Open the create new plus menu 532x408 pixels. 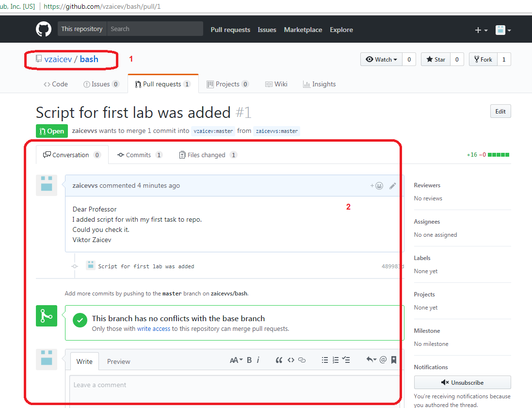click(x=481, y=30)
